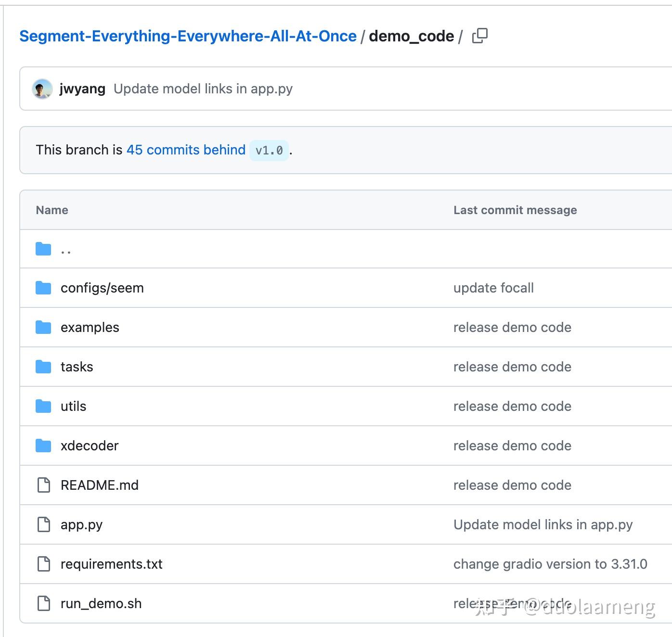Screen dimensions: 672x637
Task: Click jwyang's profile avatar
Action: [x=42, y=89]
